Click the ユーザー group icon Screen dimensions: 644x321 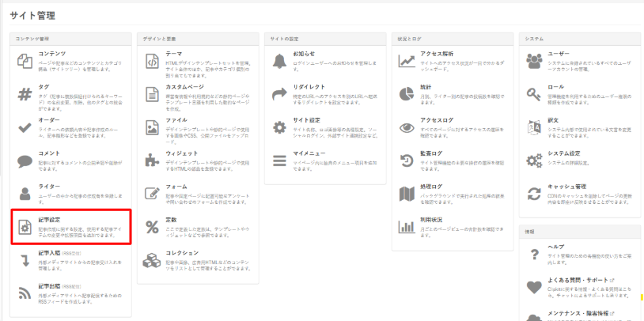click(x=534, y=61)
